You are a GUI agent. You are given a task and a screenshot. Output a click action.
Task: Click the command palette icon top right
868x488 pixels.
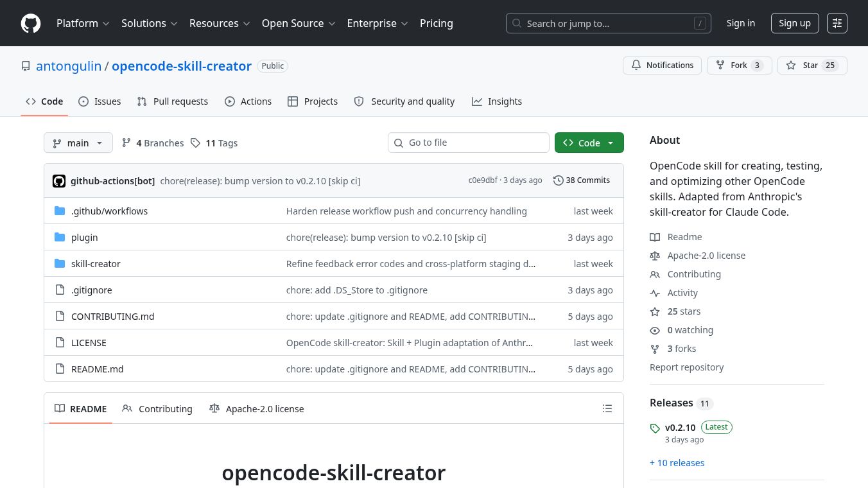(x=837, y=23)
